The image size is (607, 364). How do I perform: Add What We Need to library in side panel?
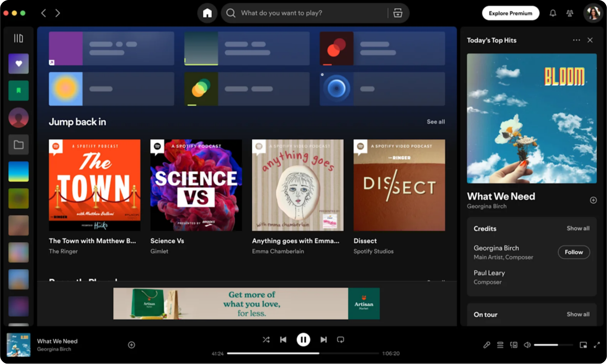[x=593, y=200]
